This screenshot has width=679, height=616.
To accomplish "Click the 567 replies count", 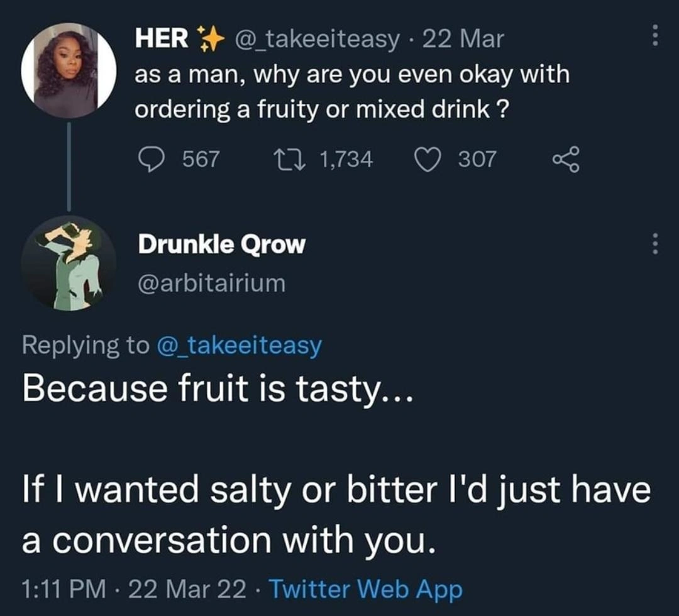I will tap(201, 160).
